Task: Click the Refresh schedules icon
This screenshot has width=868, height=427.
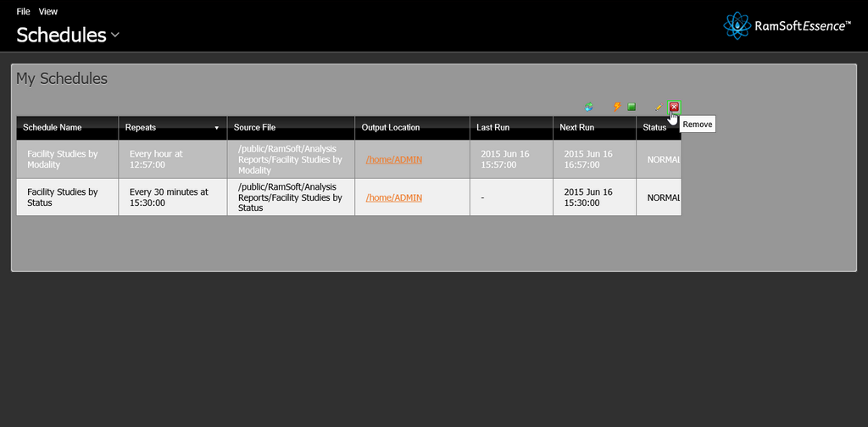Action: (x=588, y=107)
